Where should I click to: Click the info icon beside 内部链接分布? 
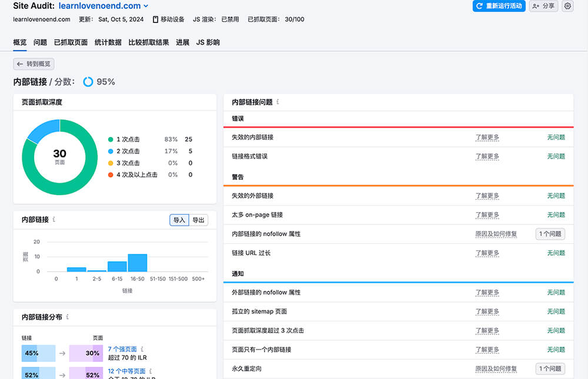(x=68, y=317)
